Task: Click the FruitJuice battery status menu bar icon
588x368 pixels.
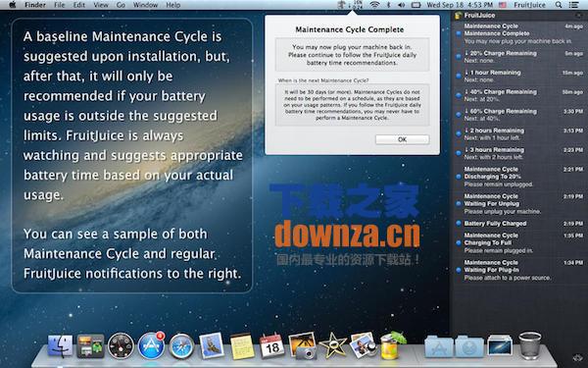Action: click(350, 5)
